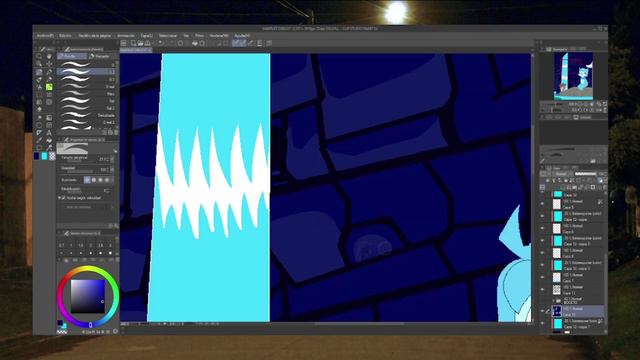This screenshot has height=360, width=640.
Task: Open sub tool detail wrench icon
Action: click(x=116, y=226)
